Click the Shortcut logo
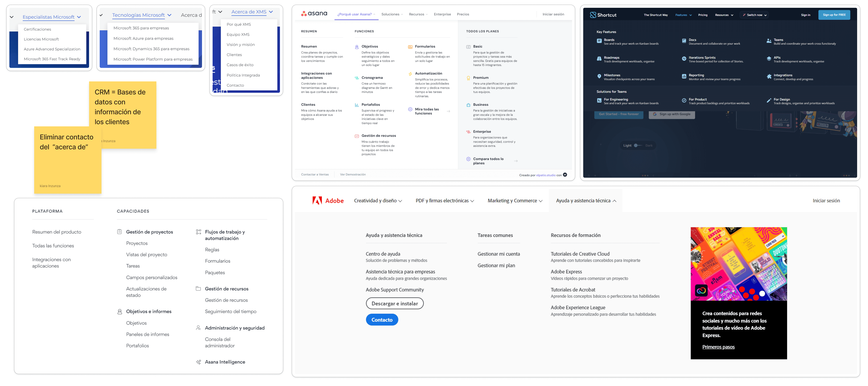The image size is (868, 386). pos(603,15)
